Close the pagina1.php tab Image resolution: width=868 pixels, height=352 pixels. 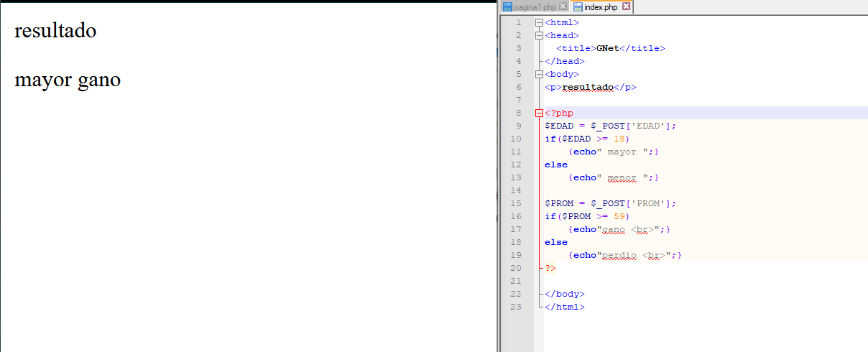tap(563, 7)
